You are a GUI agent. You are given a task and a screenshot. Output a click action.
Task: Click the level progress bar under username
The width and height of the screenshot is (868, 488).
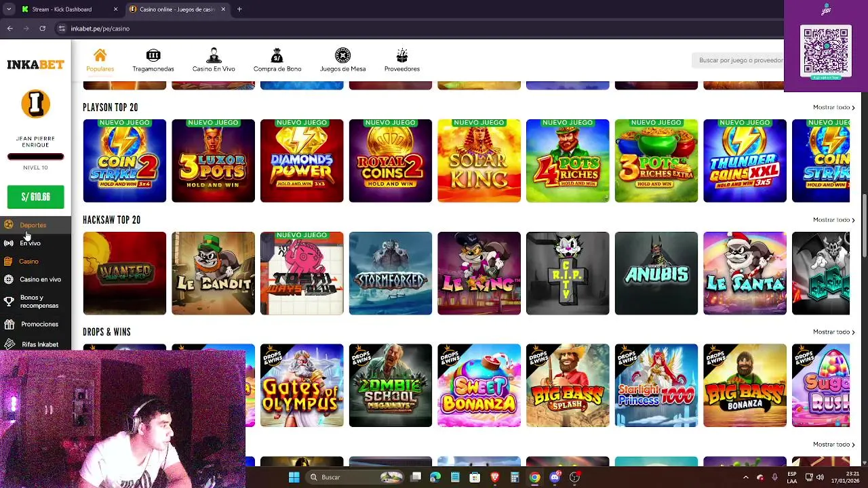tap(35, 157)
